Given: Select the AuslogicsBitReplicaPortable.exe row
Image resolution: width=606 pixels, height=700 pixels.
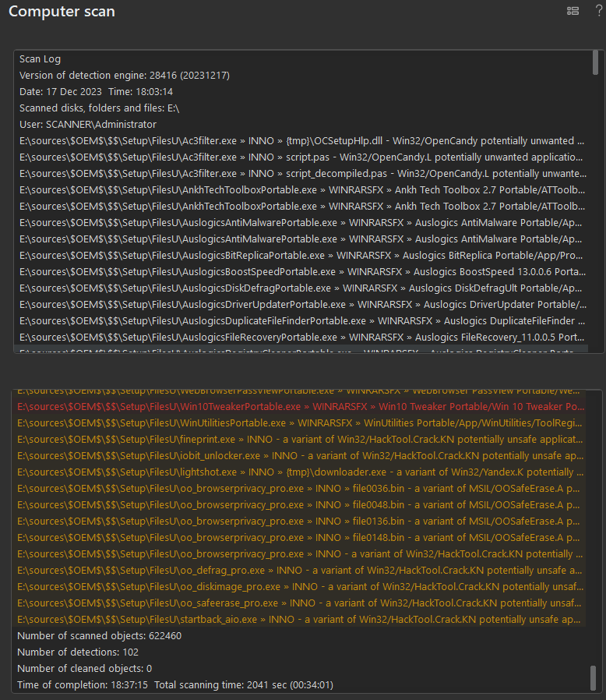Looking at the screenshot, I should pyautogui.click(x=301, y=256).
